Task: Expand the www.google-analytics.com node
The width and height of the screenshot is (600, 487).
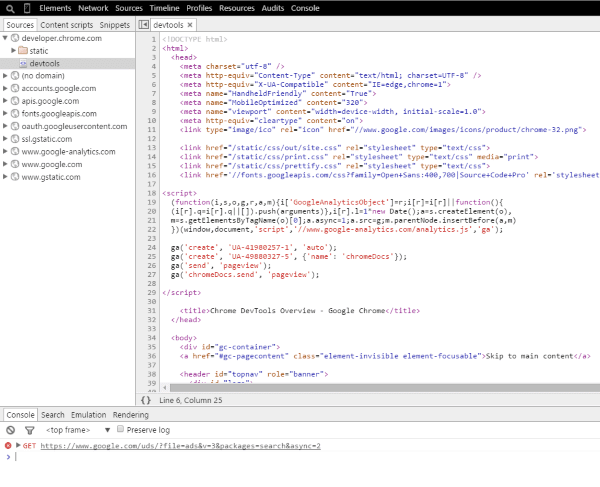Action: click(5, 151)
